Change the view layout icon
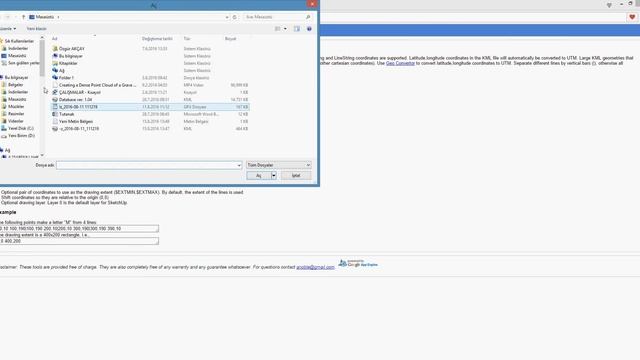 (278, 29)
